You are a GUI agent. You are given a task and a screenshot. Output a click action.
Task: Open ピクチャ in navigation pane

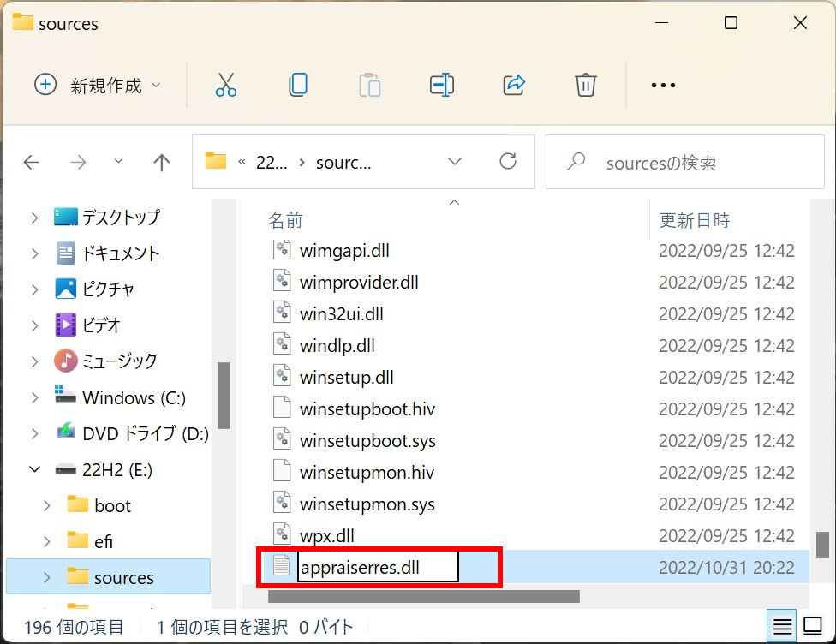click(94, 289)
